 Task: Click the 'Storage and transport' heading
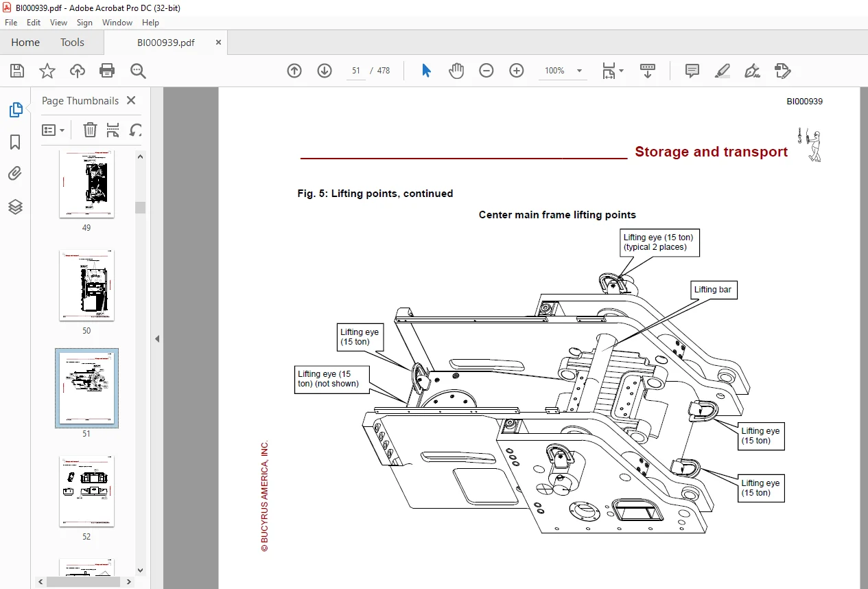(712, 152)
